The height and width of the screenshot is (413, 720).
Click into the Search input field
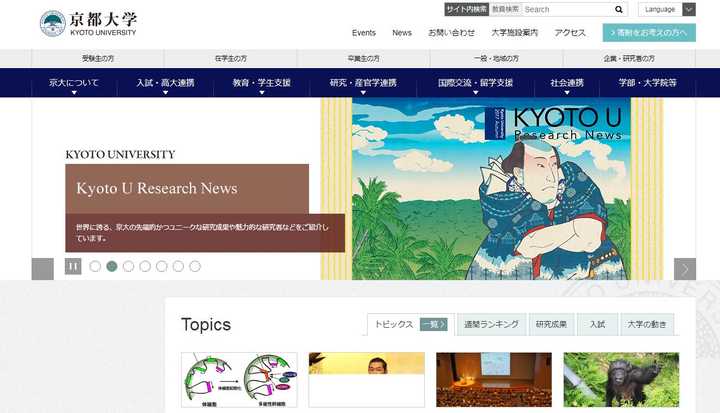[x=567, y=10]
